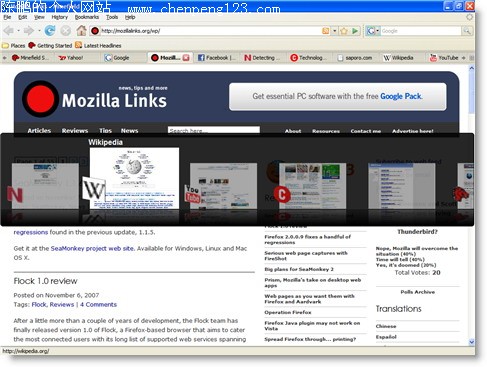Open the View menu
This screenshot has width=487, height=367.
39,17
